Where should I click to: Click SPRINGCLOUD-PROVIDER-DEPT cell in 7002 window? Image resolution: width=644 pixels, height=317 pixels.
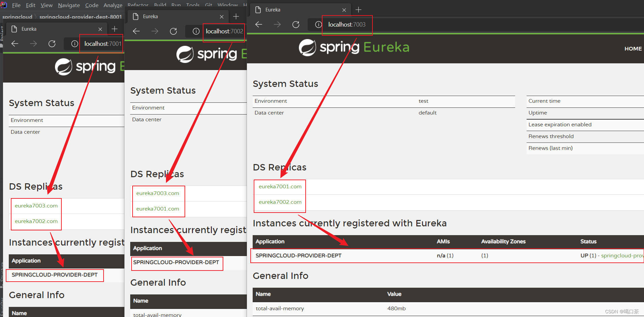coord(176,262)
